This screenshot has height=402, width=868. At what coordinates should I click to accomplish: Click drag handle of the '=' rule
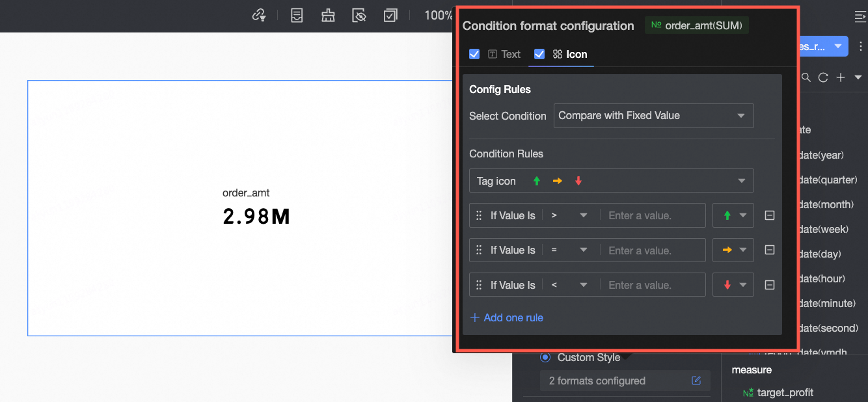(480, 250)
